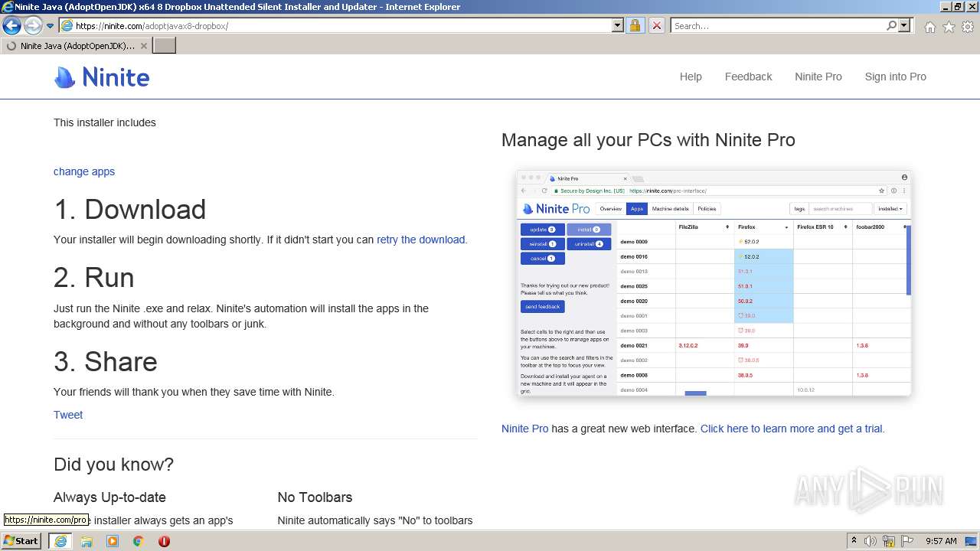Stop page loading with the X button
The height and width of the screenshot is (551, 980).
click(x=656, y=25)
